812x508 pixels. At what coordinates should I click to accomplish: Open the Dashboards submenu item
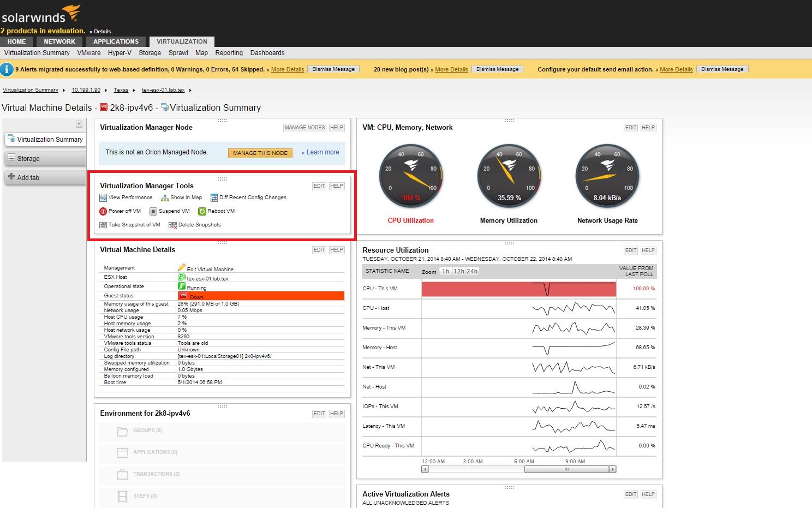(267, 53)
